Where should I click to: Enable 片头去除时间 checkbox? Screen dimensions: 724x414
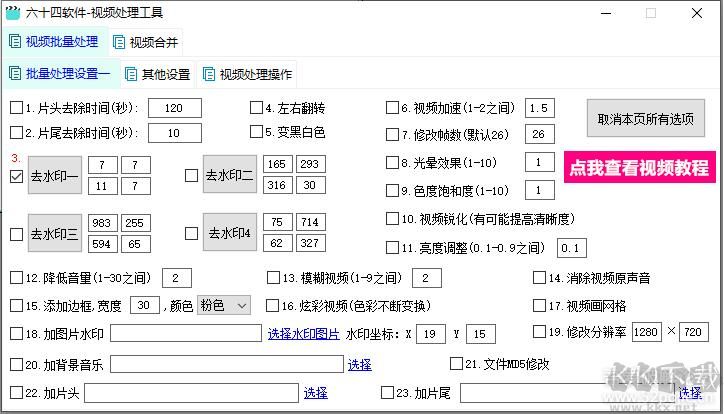pos(16,108)
